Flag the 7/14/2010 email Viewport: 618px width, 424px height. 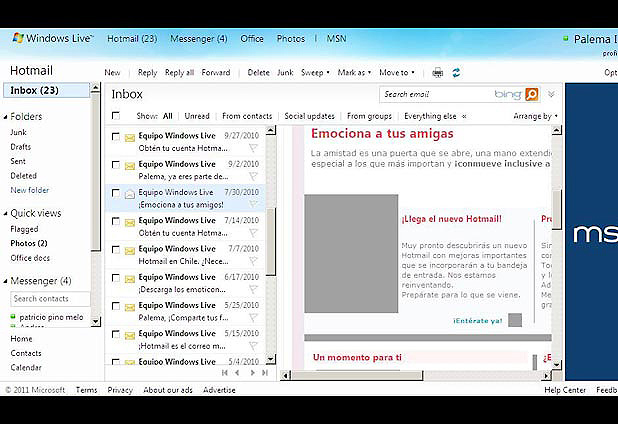pos(253,233)
